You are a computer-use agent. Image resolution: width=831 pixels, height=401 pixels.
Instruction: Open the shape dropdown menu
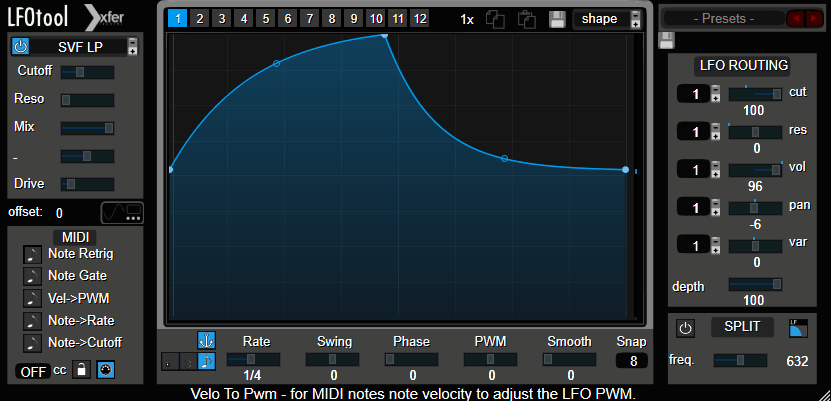[x=601, y=19]
